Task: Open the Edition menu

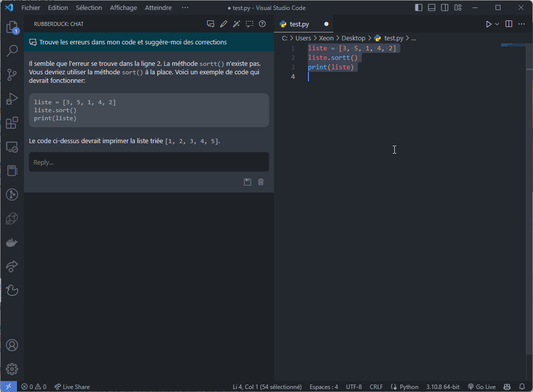Action: 58,7
